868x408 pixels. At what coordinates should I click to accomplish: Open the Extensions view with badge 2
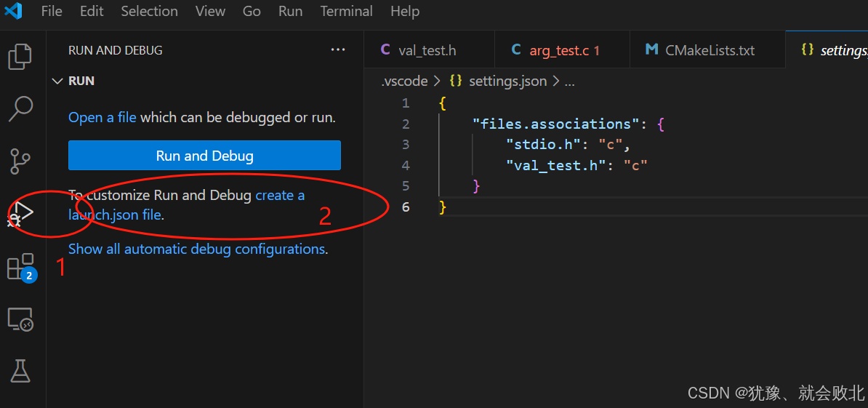[21, 268]
